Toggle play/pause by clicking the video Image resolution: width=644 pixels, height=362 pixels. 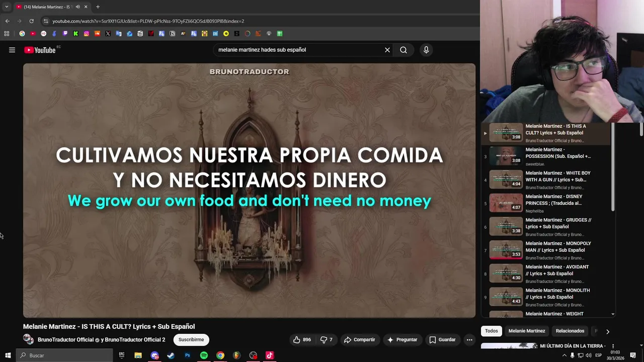249,191
